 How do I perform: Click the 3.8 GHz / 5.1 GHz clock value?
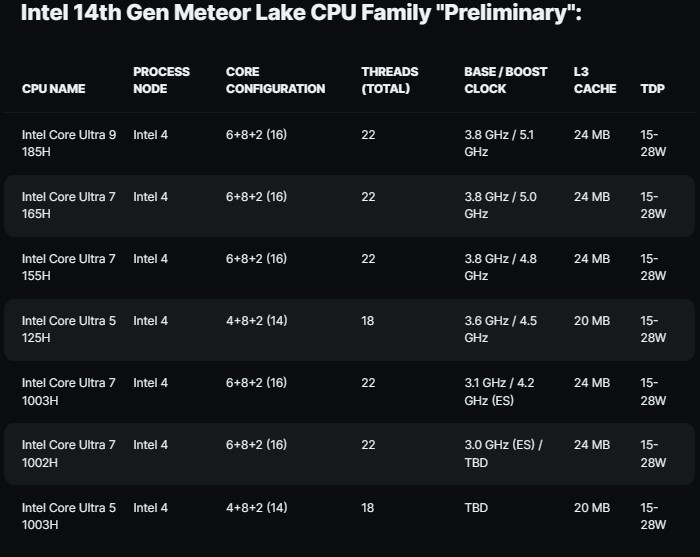499,143
